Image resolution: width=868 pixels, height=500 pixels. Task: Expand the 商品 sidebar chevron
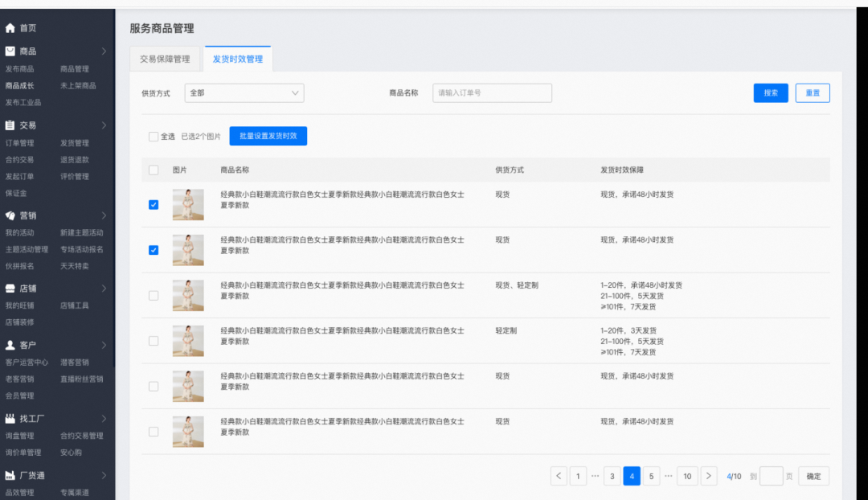[104, 51]
